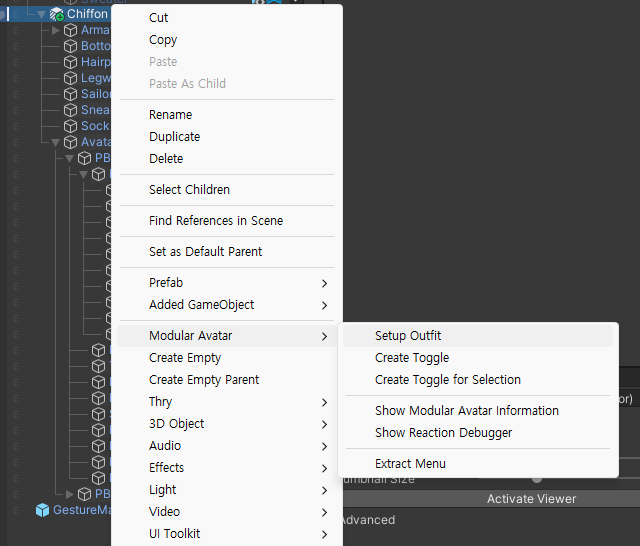640x546 pixels.
Task: Select the Hairp tree item
Action: (96, 62)
